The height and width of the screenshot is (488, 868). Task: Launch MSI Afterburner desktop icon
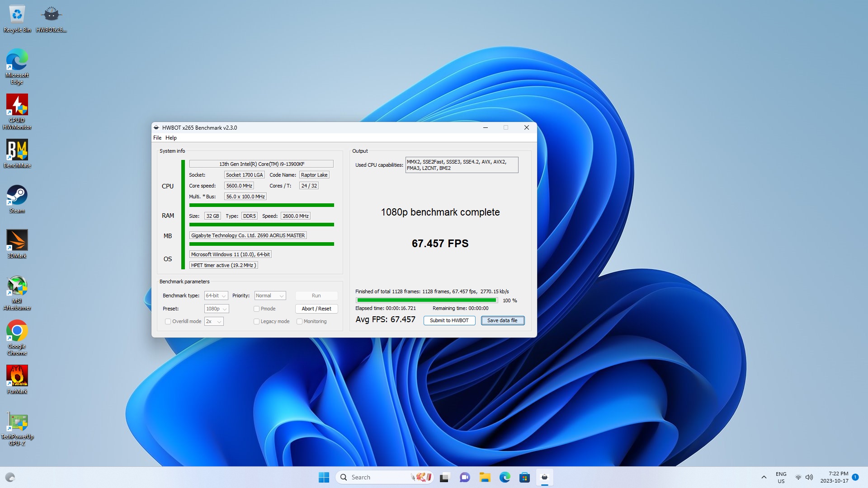point(17,292)
